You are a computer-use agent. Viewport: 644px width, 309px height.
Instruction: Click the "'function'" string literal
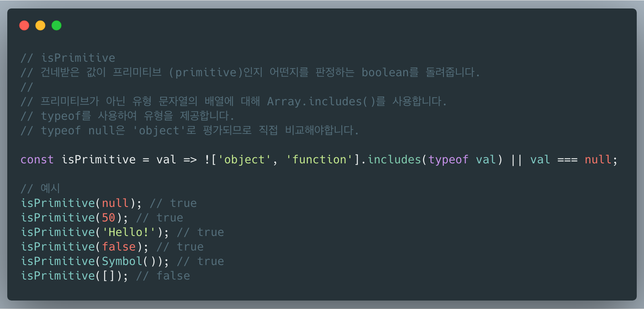pyautogui.click(x=319, y=160)
